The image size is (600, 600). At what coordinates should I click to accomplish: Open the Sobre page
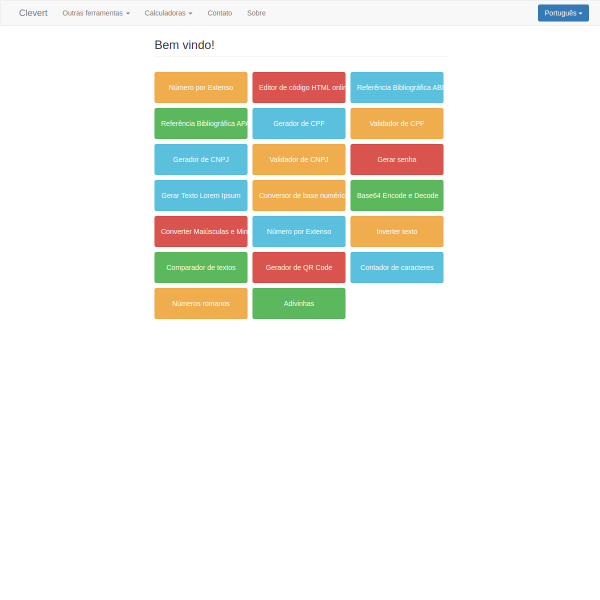tap(256, 13)
